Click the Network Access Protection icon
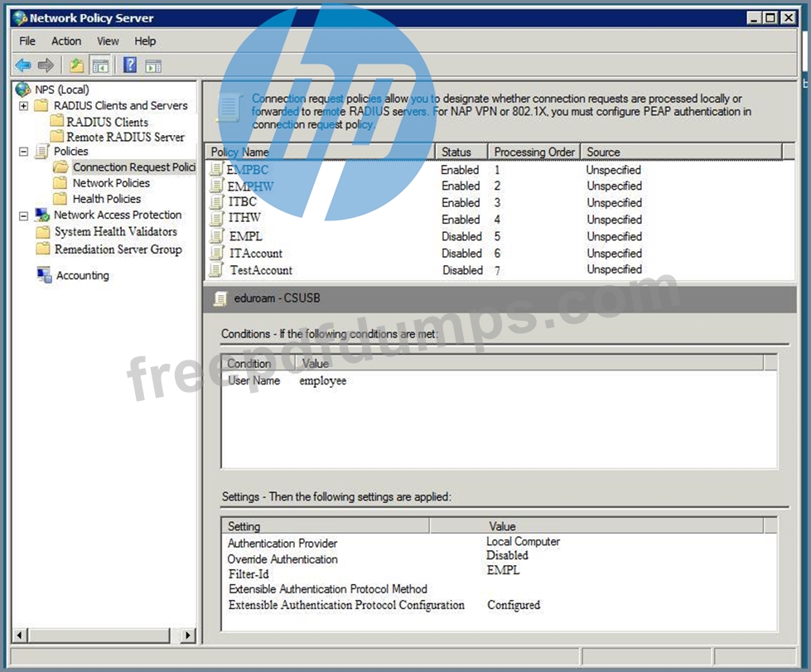This screenshot has height=672, width=811. (42, 215)
